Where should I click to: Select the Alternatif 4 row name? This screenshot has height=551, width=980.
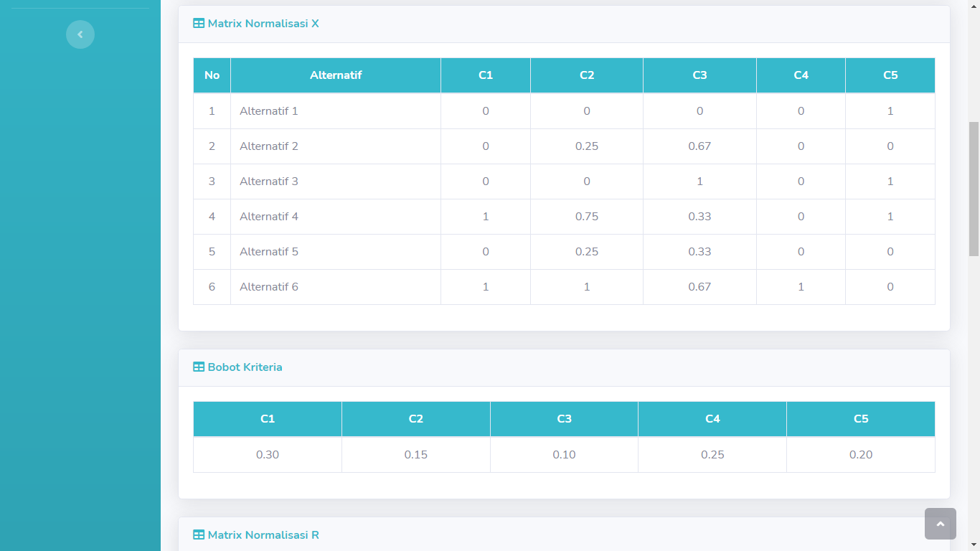click(269, 217)
